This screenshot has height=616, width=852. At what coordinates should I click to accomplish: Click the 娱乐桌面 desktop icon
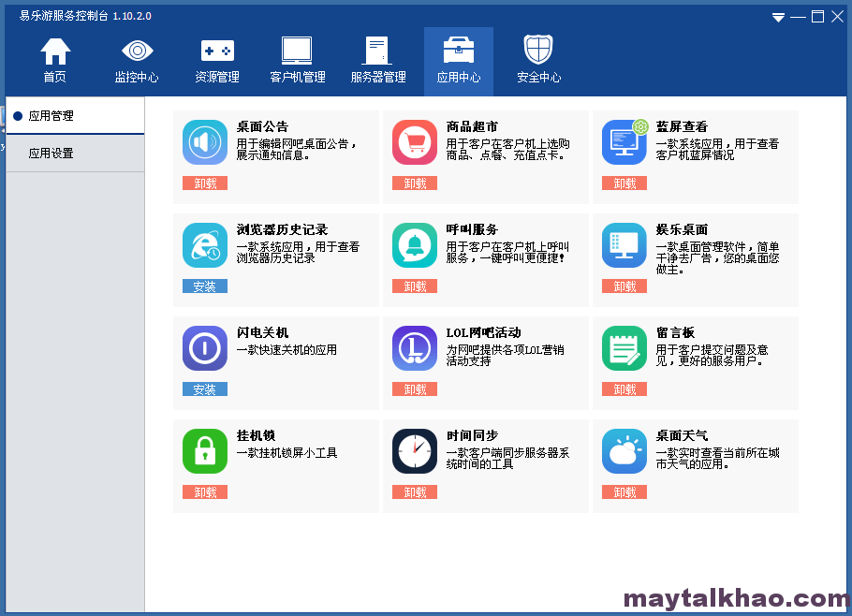pyautogui.click(x=624, y=245)
